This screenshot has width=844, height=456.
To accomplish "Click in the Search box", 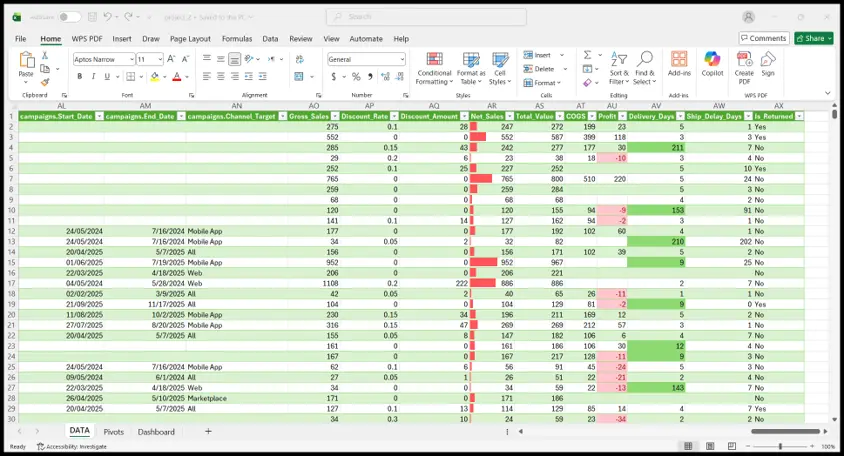I will pyautogui.click(x=426, y=17).
